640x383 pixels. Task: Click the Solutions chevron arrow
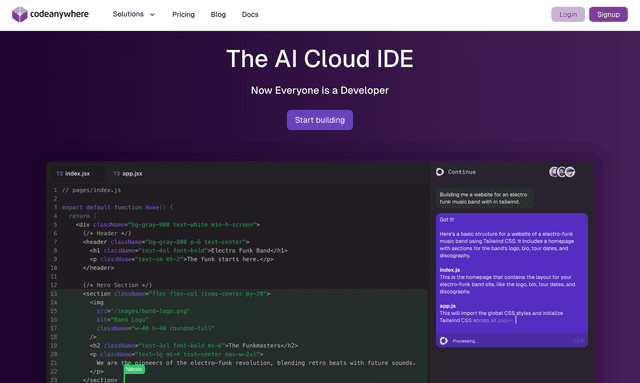click(x=152, y=15)
